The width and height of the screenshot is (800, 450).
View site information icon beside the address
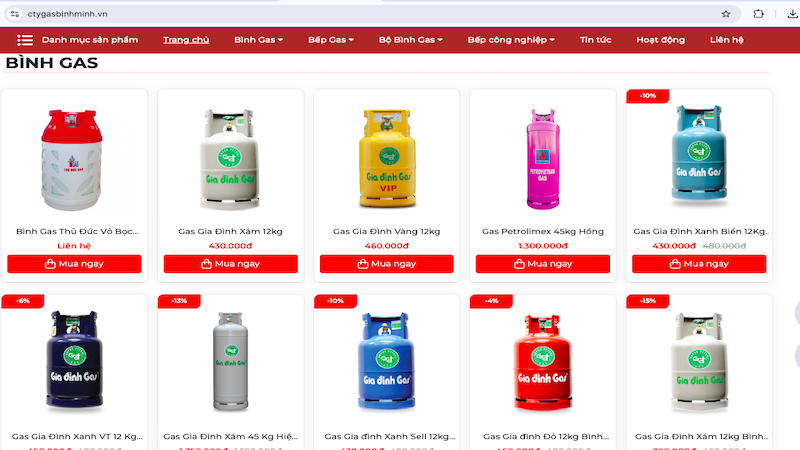(x=15, y=14)
